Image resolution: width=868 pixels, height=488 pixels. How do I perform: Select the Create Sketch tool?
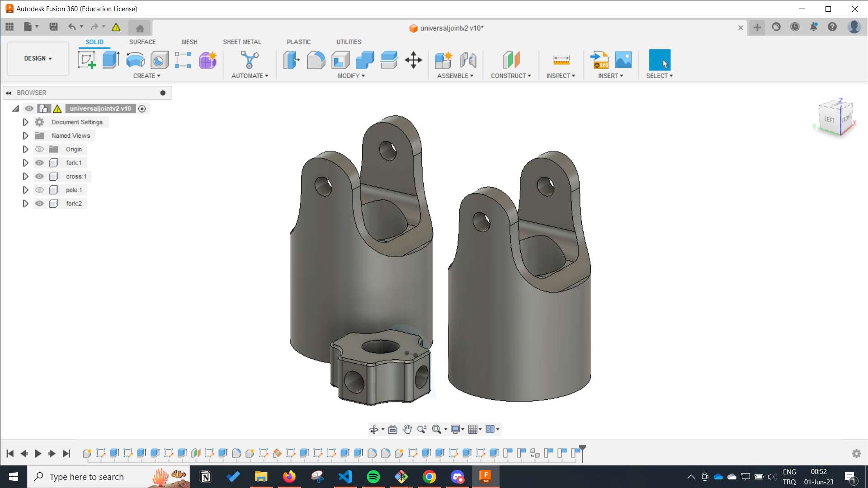click(86, 60)
